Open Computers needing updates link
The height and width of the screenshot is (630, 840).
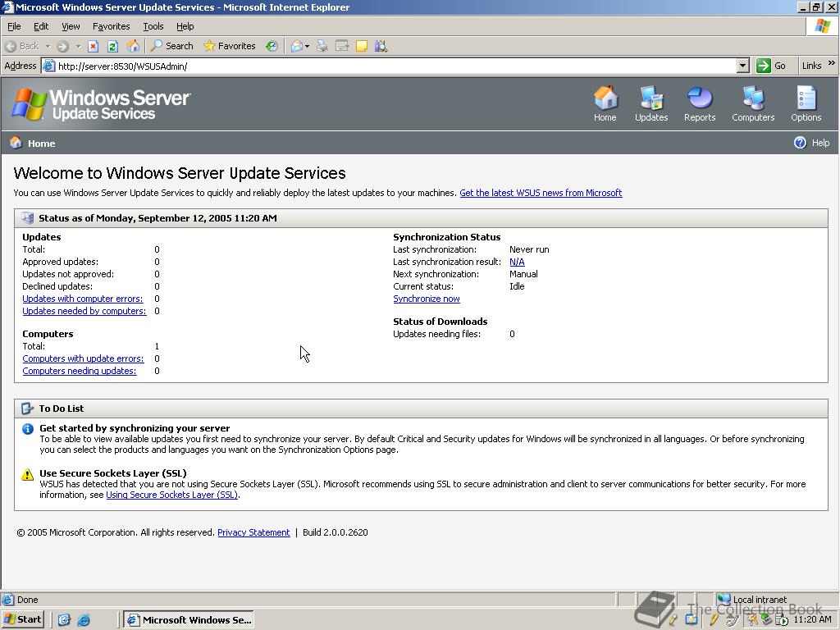pos(80,372)
